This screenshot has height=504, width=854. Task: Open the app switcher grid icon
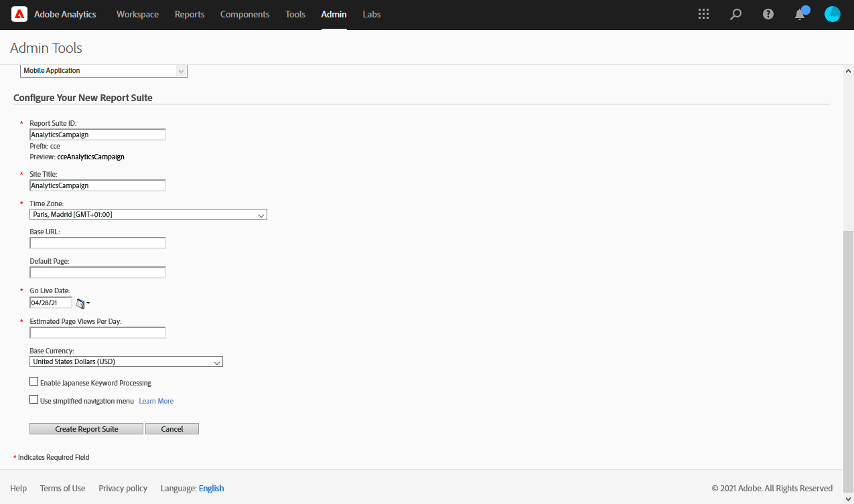click(x=703, y=14)
